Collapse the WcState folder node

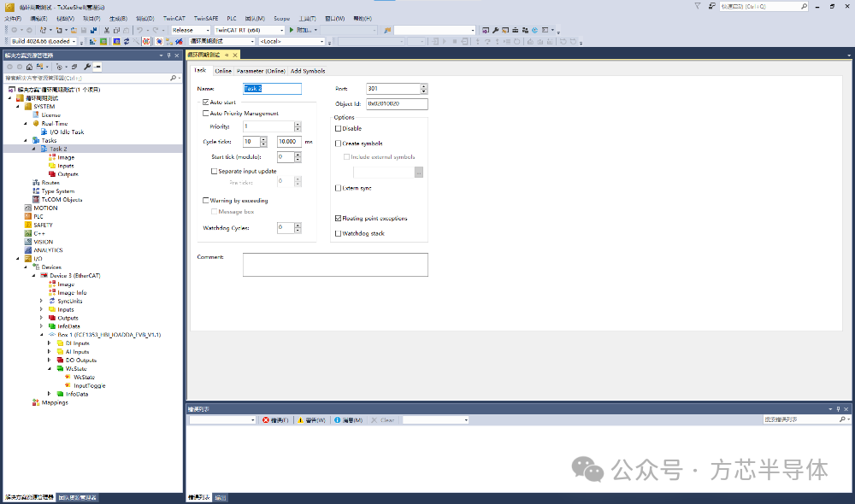pos(49,368)
